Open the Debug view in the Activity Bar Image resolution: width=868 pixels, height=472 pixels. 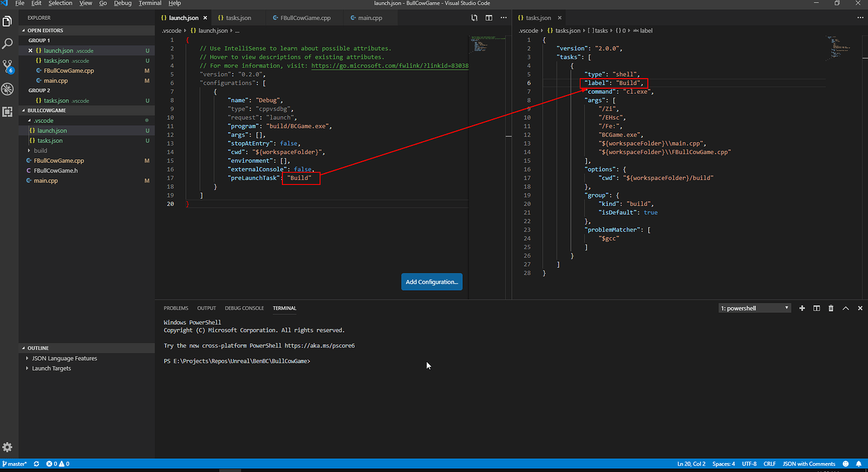[8, 89]
